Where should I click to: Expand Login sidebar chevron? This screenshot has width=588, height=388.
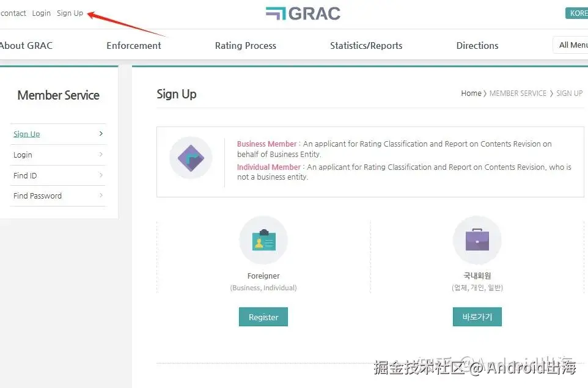click(x=101, y=154)
